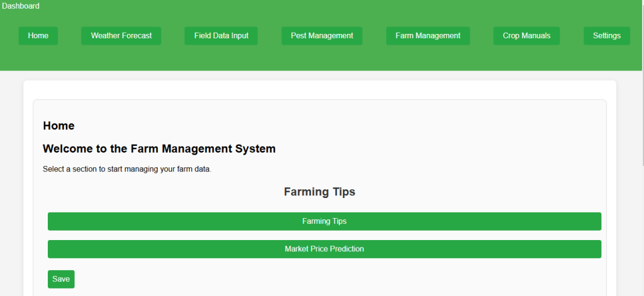Viewport: 644px width, 296px height.
Task: Click the wide green Farming Tips button
Action: [x=324, y=221]
